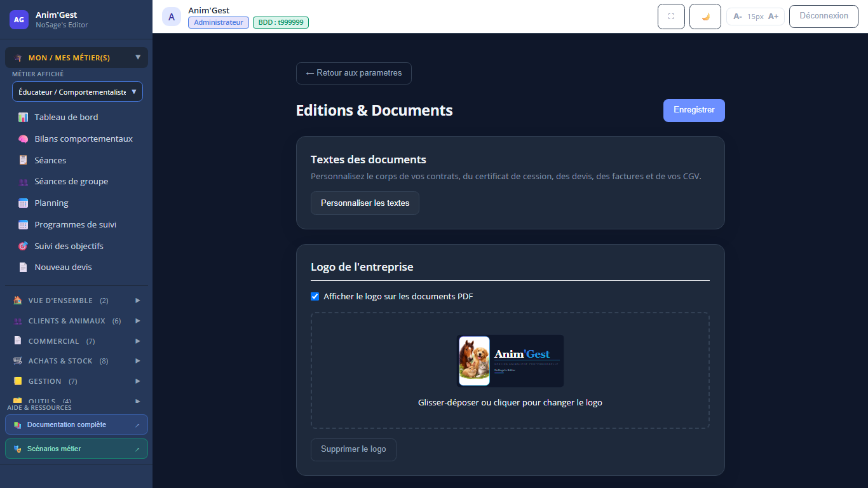Click the Administrateur role badge
The height and width of the screenshot is (488, 868).
pos(219,22)
